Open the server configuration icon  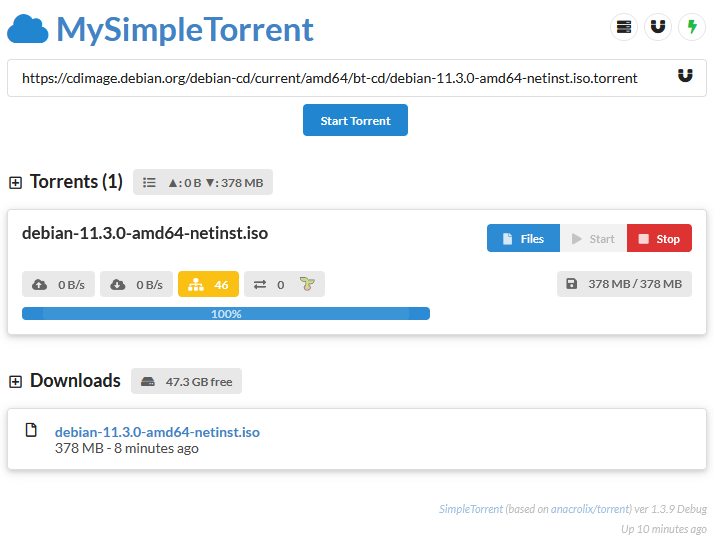point(624,27)
